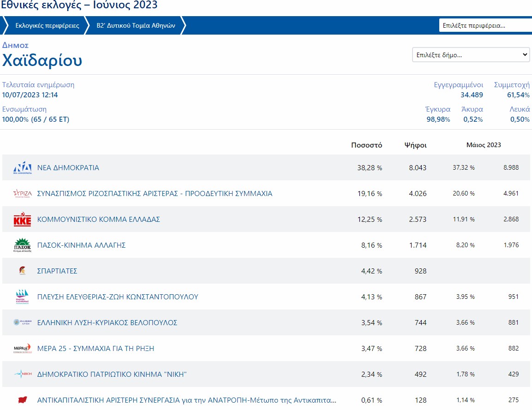Click the blank ballots value 0,50%
The image size is (532, 410).
click(520, 119)
